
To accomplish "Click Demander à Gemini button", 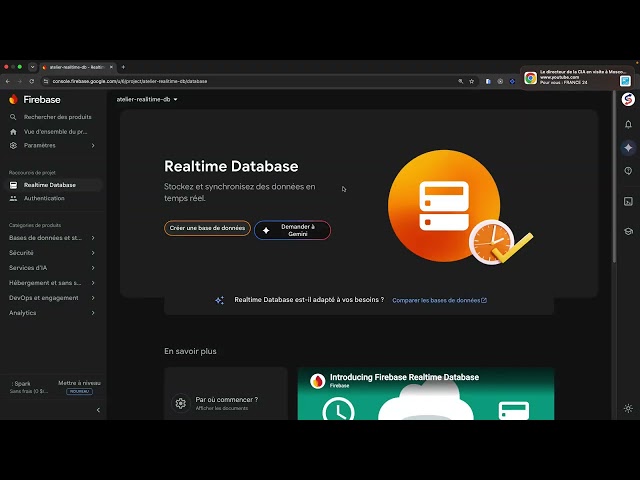I will pyautogui.click(x=292, y=230).
